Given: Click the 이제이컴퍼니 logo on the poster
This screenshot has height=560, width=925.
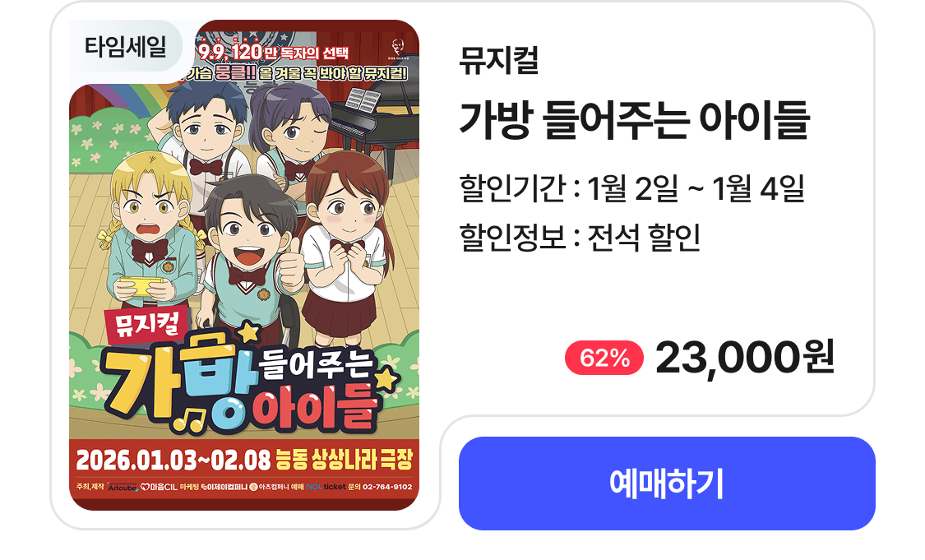Looking at the screenshot, I should (224, 487).
